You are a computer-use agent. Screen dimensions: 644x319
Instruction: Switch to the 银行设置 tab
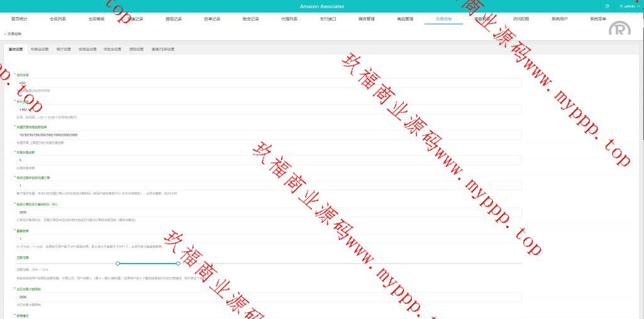[x=64, y=49]
